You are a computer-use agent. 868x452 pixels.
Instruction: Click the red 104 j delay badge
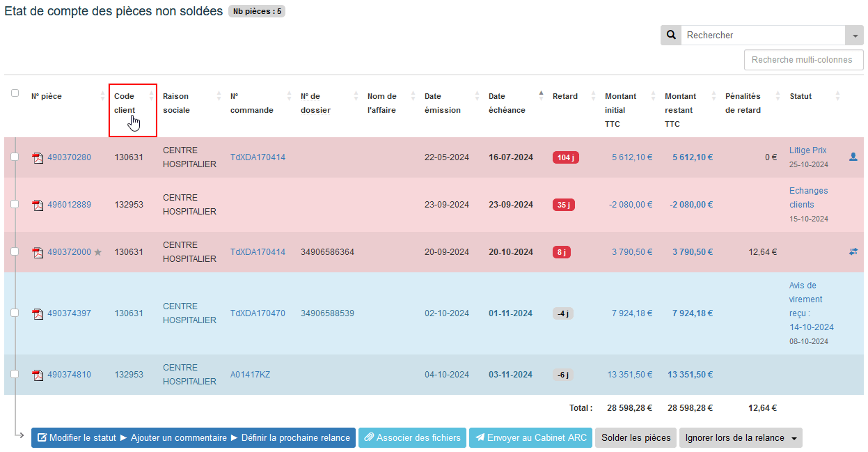[565, 158]
